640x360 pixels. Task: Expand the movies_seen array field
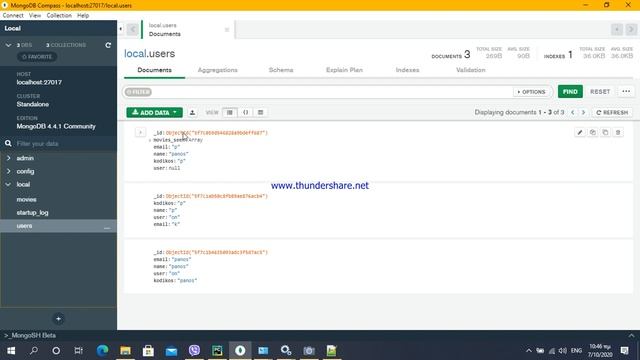point(150,140)
